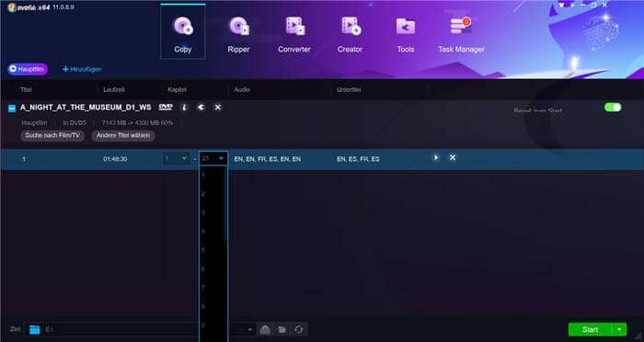
Task: Open the Creator module
Action: coord(350,35)
